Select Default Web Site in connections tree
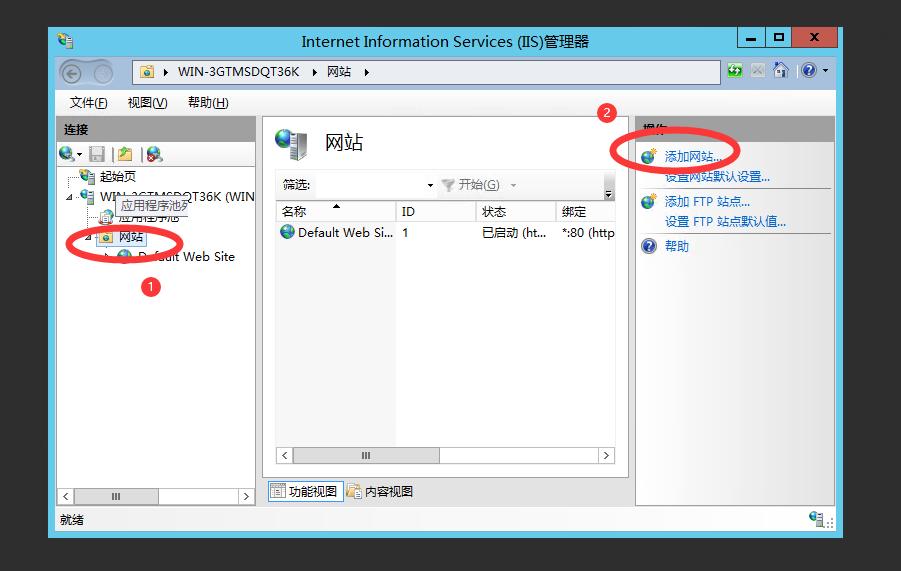This screenshot has height=571, width=901. 186,257
